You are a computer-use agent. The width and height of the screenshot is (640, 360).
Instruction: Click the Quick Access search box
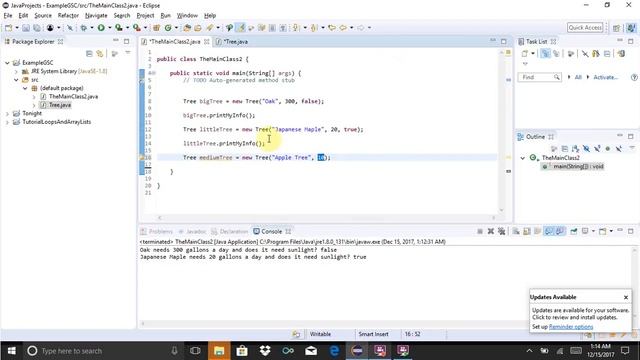(x=585, y=28)
